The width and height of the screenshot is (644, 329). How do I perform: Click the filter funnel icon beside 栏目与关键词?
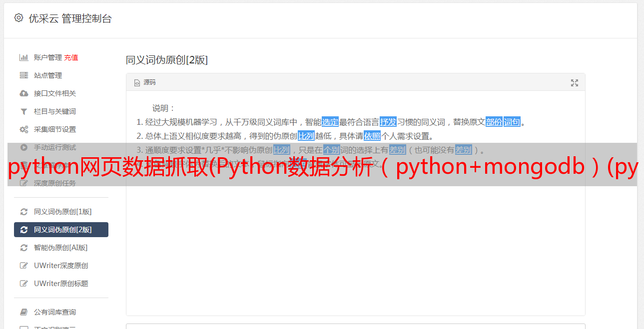[23, 111]
